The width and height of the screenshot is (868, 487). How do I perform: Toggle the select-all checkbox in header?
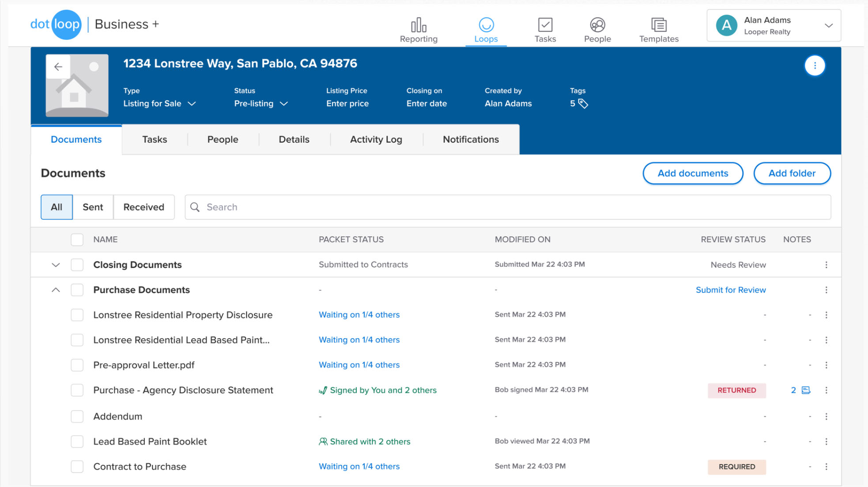tap(77, 240)
